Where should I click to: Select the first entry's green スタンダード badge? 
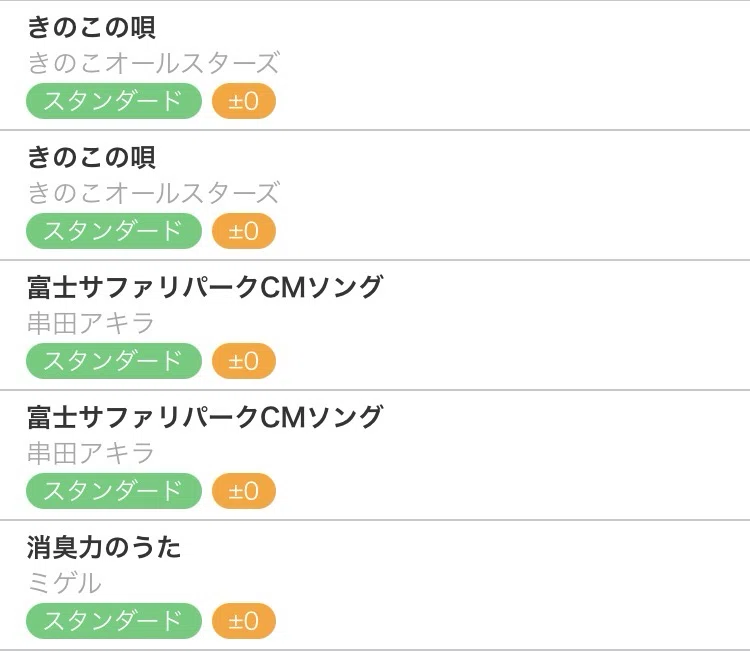[114, 101]
